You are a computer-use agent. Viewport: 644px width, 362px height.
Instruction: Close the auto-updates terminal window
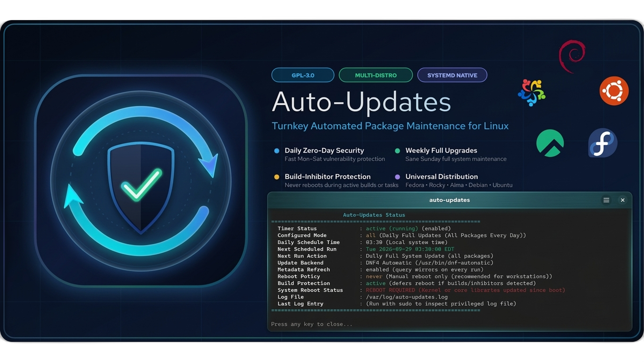click(x=623, y=200)
